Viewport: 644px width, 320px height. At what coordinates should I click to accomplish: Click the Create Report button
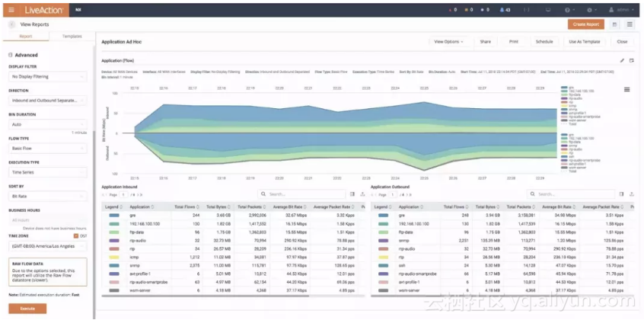(x=586, y=24)
